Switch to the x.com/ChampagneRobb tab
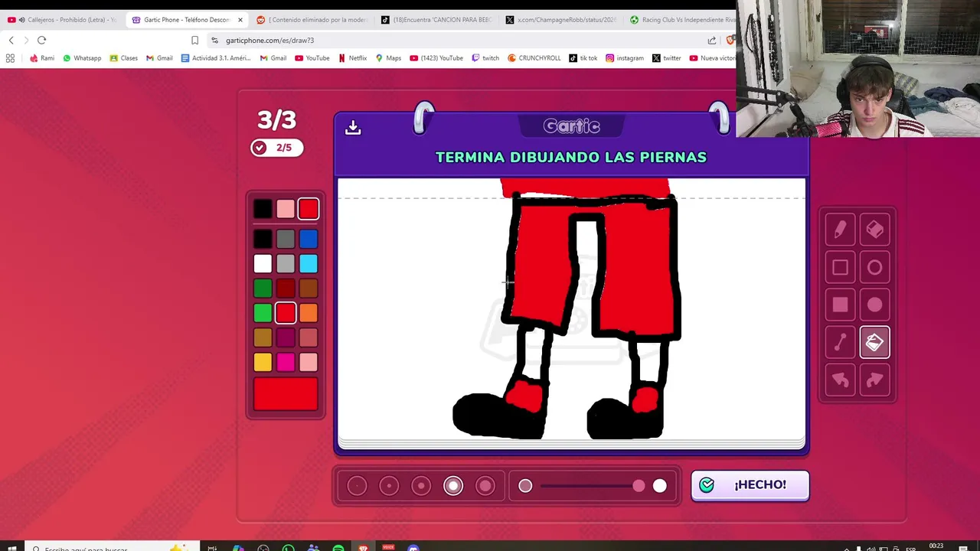This screenshot has width=980, height=551. pos(562,20)
